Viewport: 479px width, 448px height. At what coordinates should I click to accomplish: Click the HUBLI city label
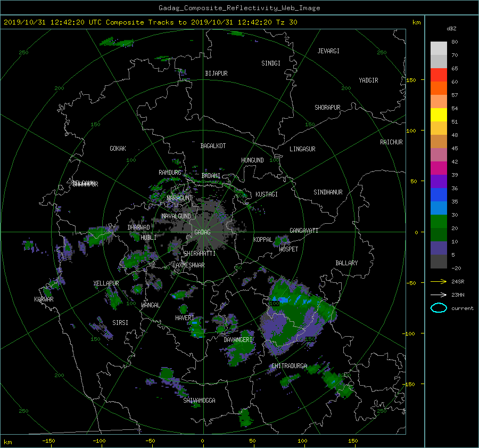click(x=148, y=238)
